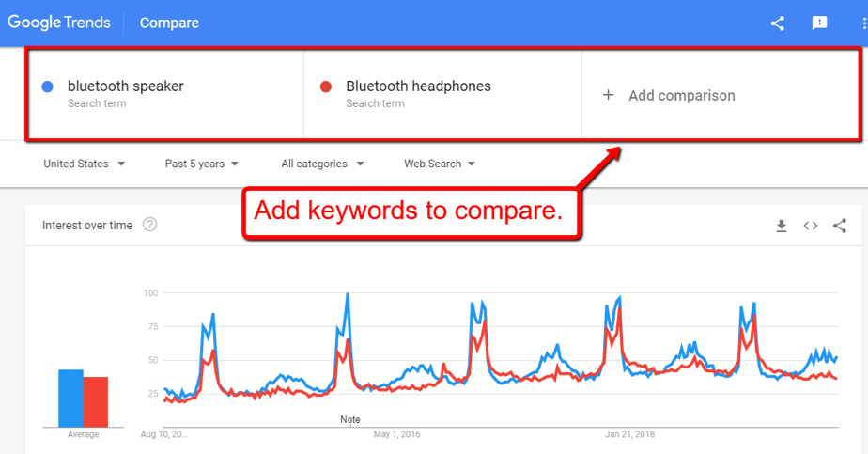Click Add comparison
This screenshot has height=454, width=868.
681,95
